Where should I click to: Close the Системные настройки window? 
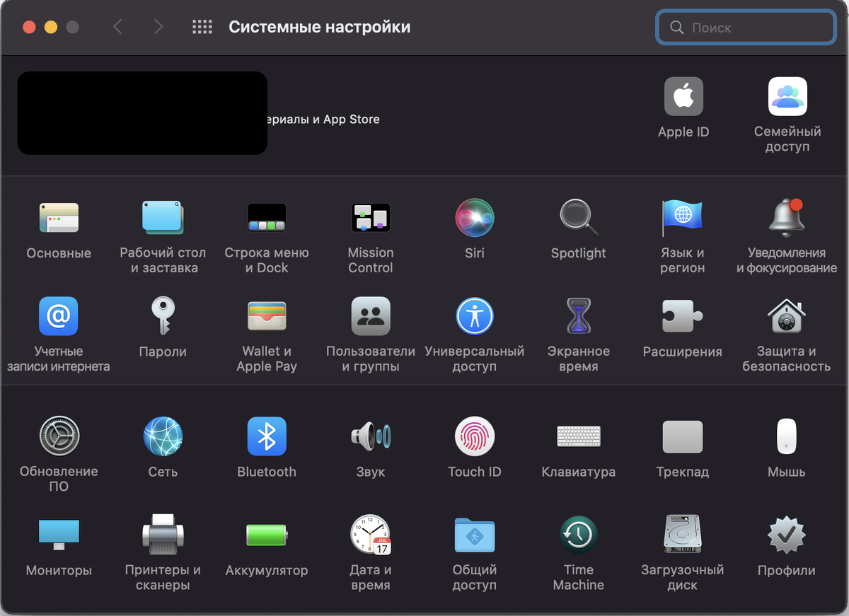29,27
